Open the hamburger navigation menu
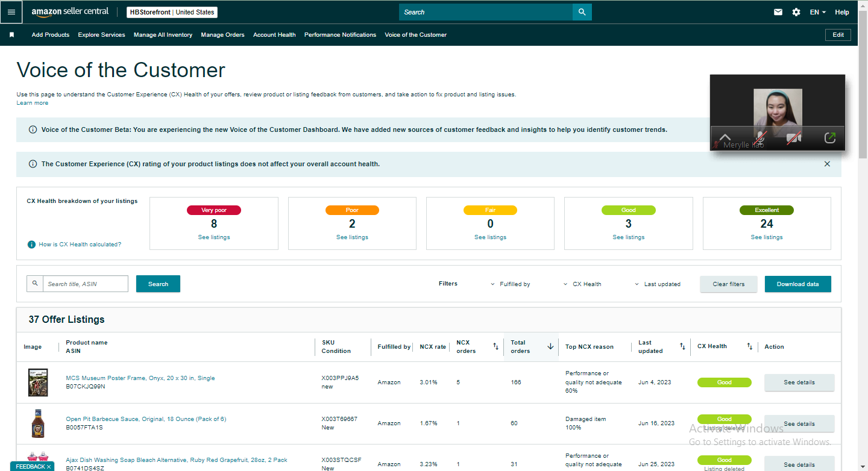868x471 pixels. click(x=11, y=12)
